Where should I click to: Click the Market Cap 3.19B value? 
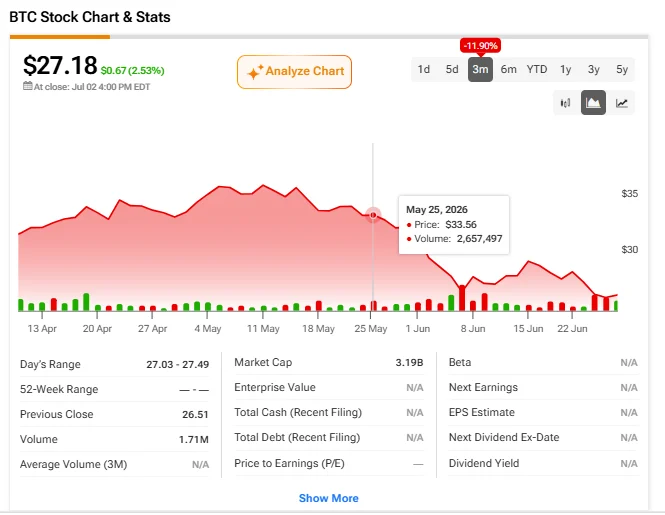click(409, 363)
